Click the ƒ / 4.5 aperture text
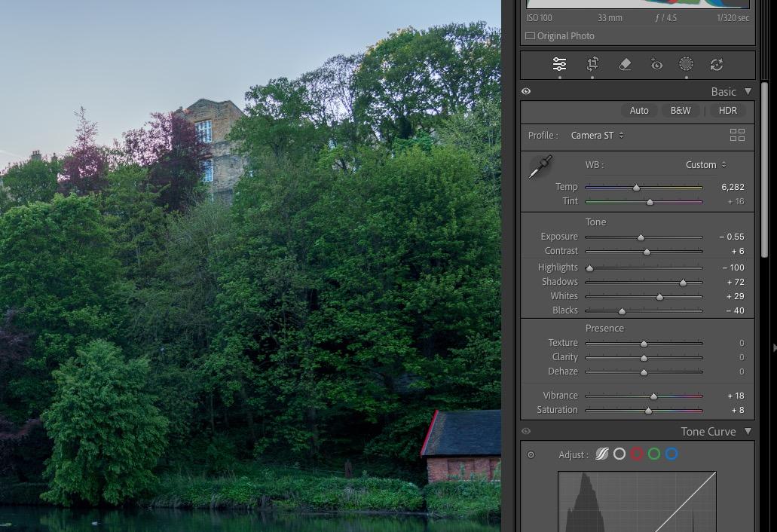The image size is (777, 532). pyautogui.click(x=665, y=18)
